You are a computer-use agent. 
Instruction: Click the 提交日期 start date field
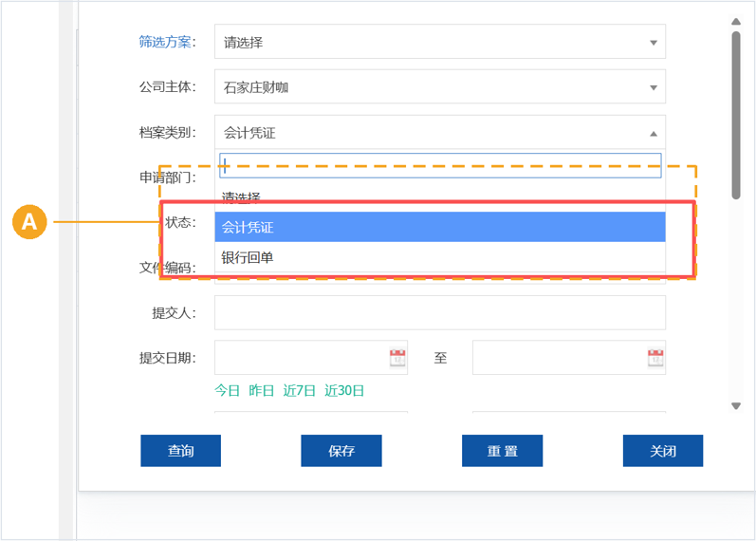click(x=311, y=358)
